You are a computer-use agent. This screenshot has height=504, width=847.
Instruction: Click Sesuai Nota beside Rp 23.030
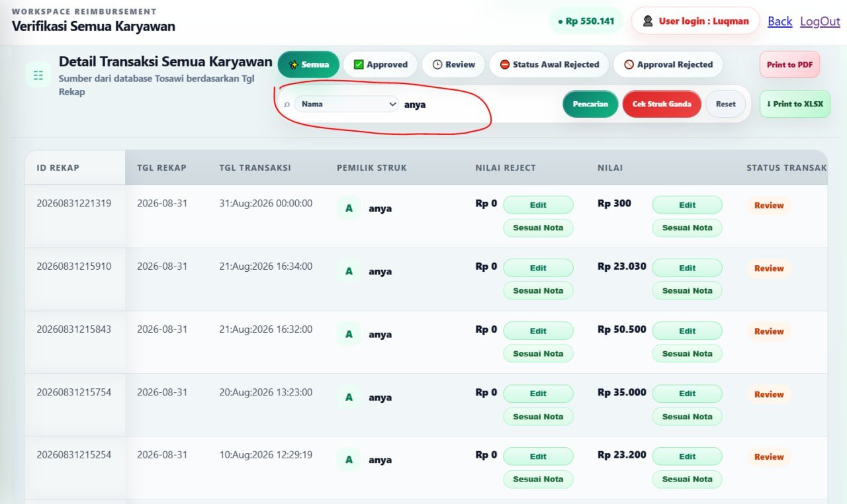coord(687,290)
